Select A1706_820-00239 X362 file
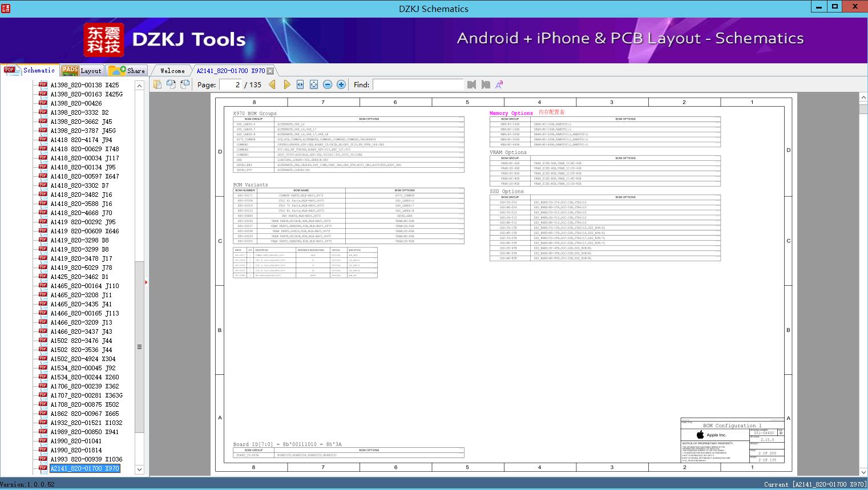This screenshot has width=868, height=490. [x=84, y=386]
